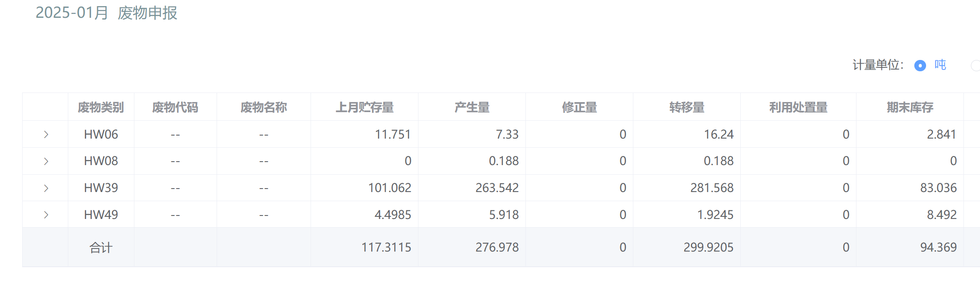980x295 pixels.
Task: Select the HW39 category cell
Action: click(x=101, y=188)
